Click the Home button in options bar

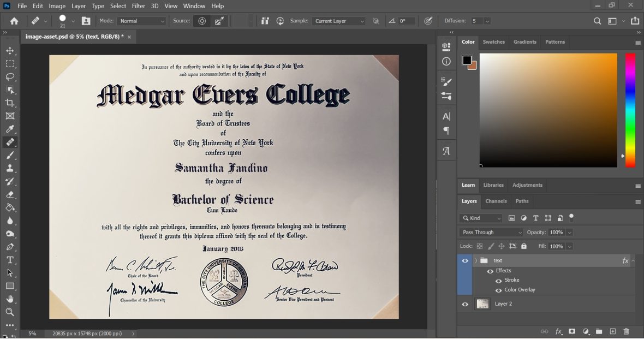point(14,21)
